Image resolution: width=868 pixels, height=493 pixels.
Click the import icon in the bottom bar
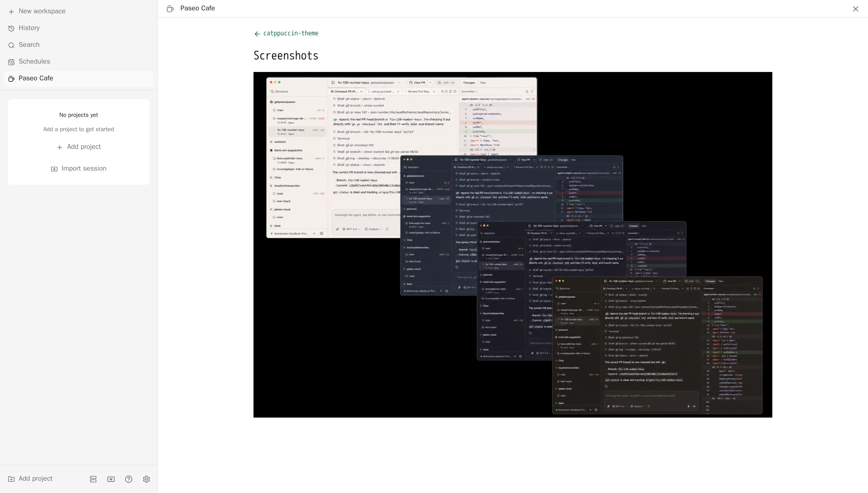point(111,479)
